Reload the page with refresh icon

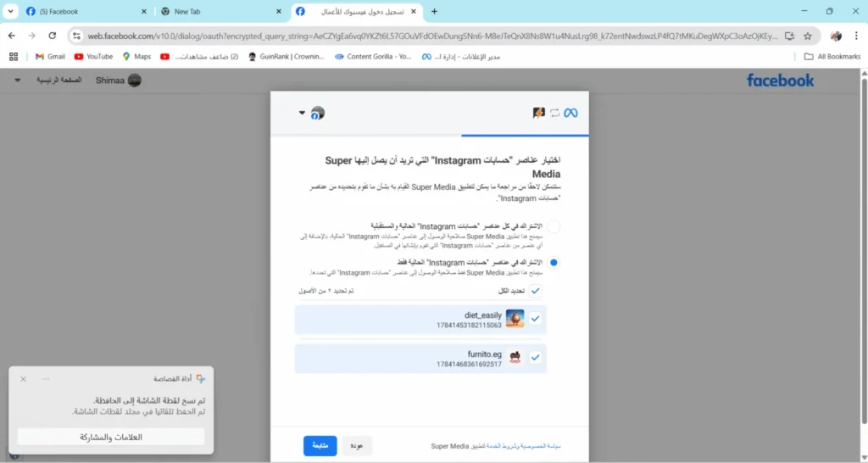point(52,36)
